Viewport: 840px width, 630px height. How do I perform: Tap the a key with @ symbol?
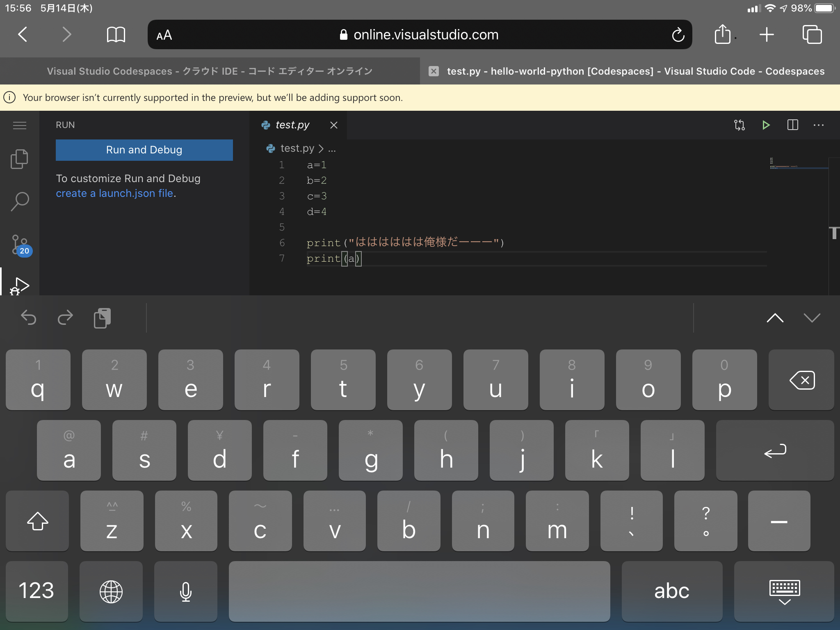(x=69, y=450)
